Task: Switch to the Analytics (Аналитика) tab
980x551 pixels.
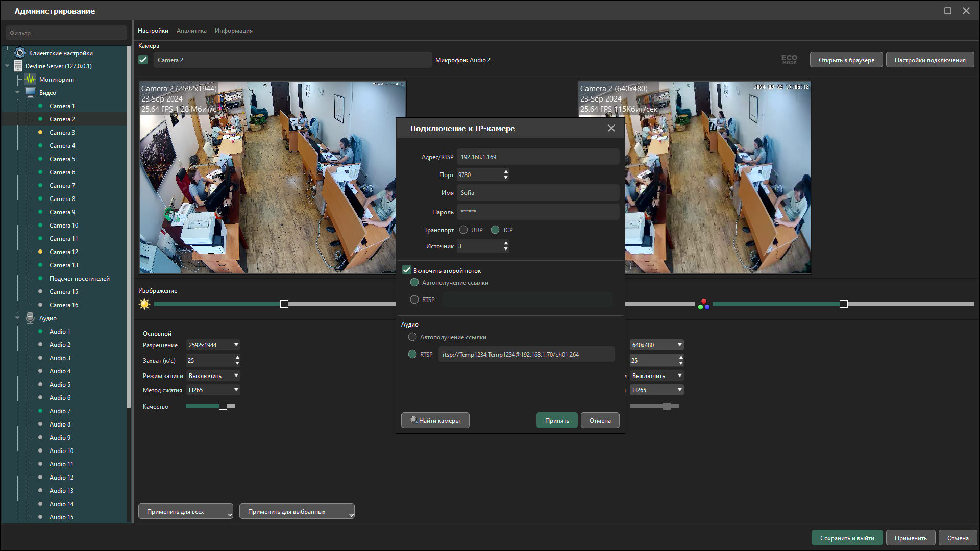Action: pos(191,31)
